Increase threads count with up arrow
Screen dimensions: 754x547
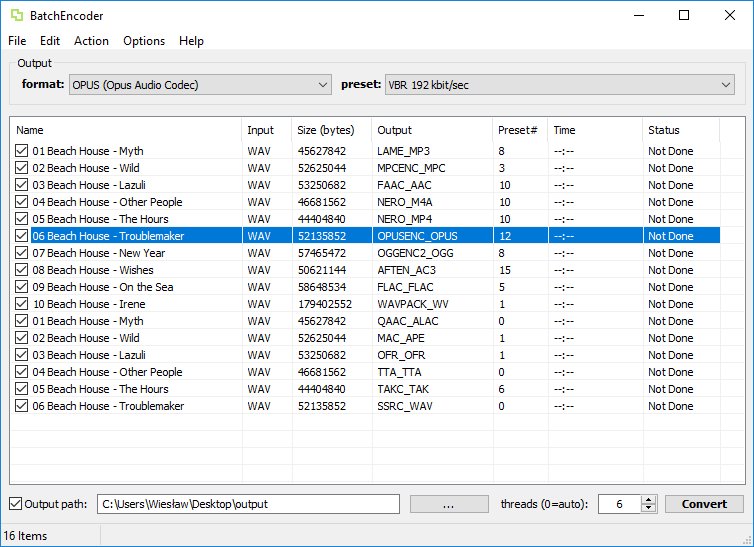649,500
